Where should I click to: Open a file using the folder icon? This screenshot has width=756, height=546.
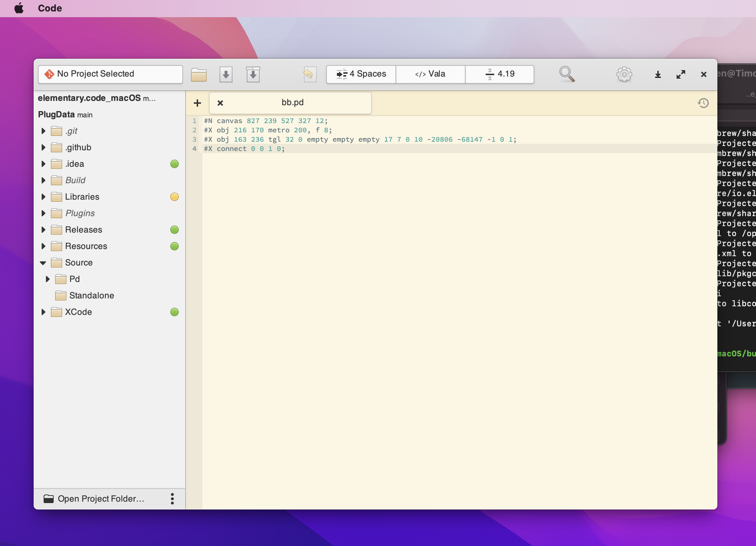pyautogui.click(x=199, y=74)
